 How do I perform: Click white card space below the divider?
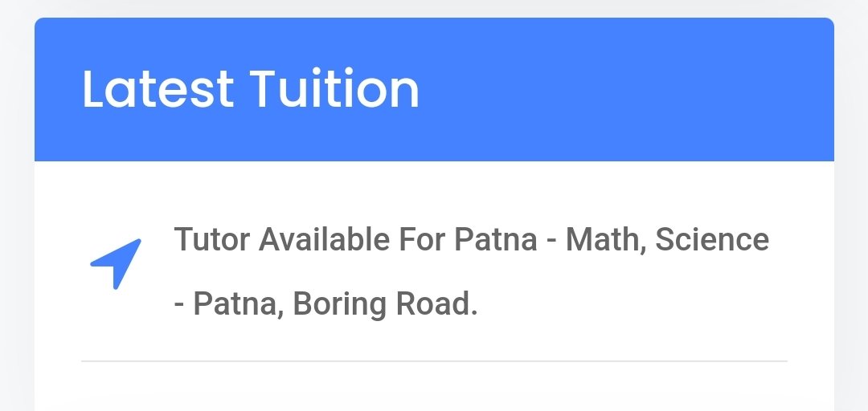(434, 387)
